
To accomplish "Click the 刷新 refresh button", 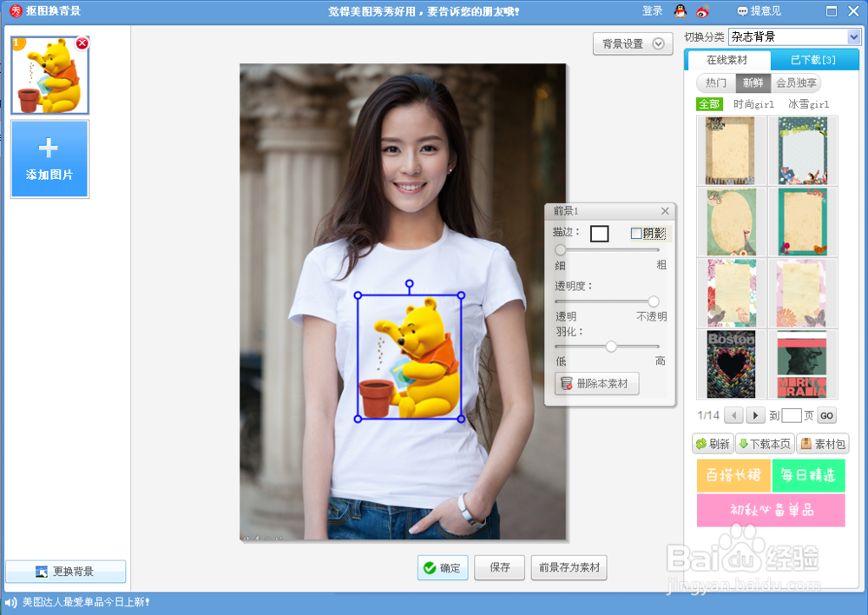I will pyautogui.click(x=713, y=444).
